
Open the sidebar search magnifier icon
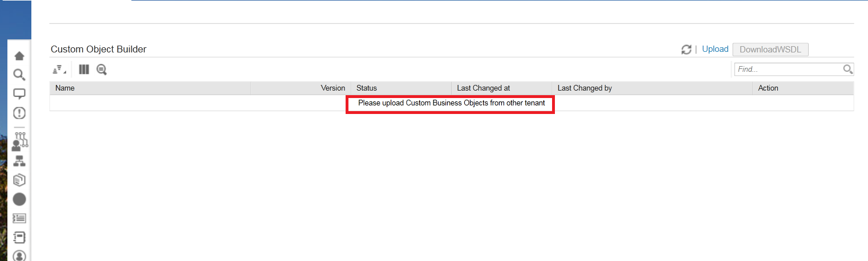point(19,75)
